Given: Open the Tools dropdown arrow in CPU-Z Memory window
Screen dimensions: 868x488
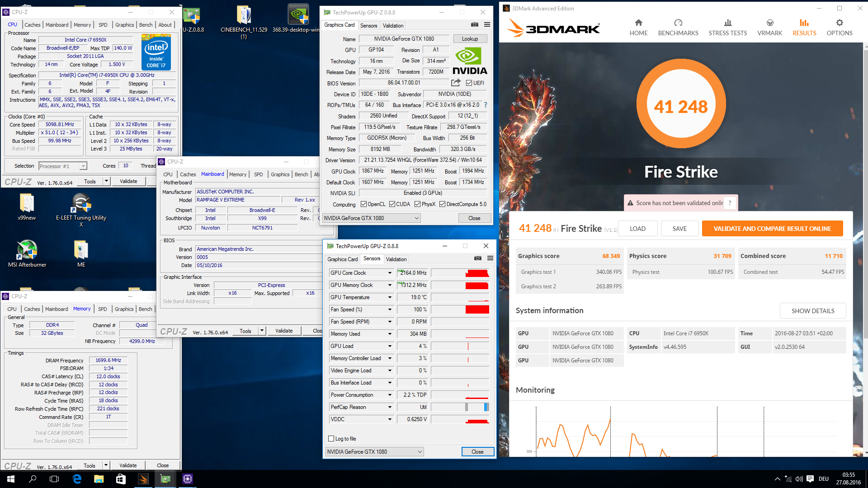Looking at the screenshot, I should 106,465.
